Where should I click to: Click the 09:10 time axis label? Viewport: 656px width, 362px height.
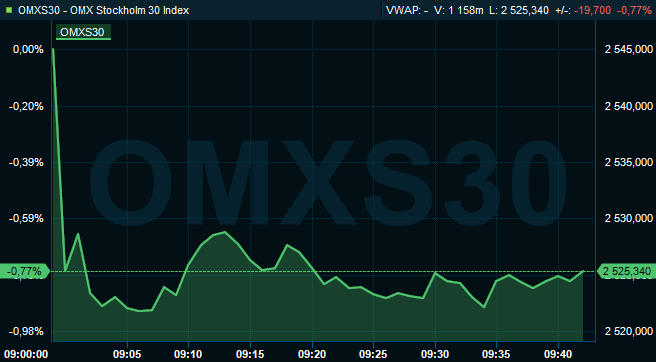(x=188, y=354)
